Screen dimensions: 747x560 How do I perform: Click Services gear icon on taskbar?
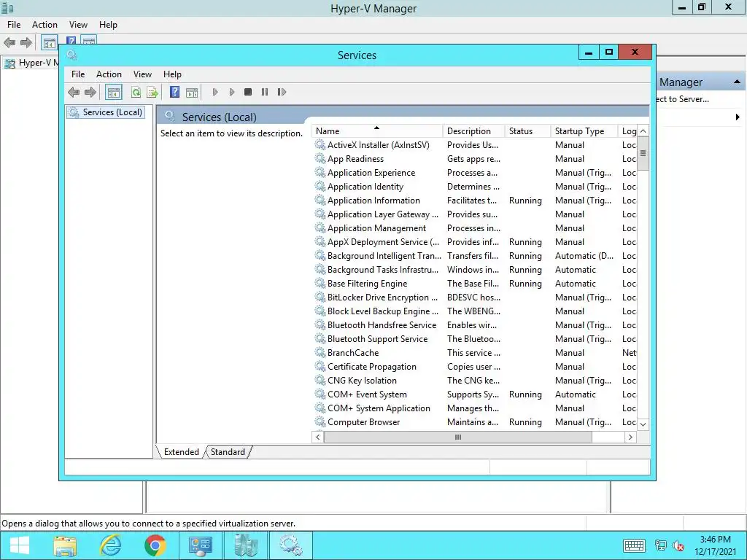tap(290, 545)
